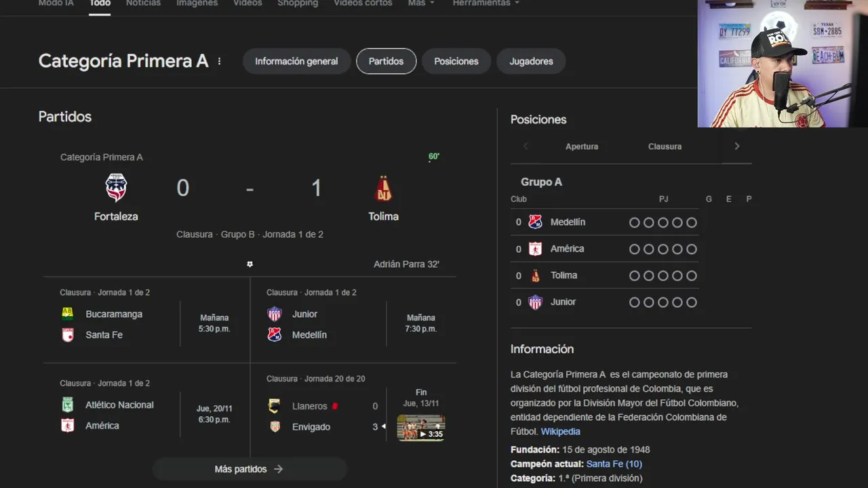Click the Clausura · Grupo B · Jornada 1 de 2 label
The width and height of the screenshot is (868, 488).
point(250,235)
